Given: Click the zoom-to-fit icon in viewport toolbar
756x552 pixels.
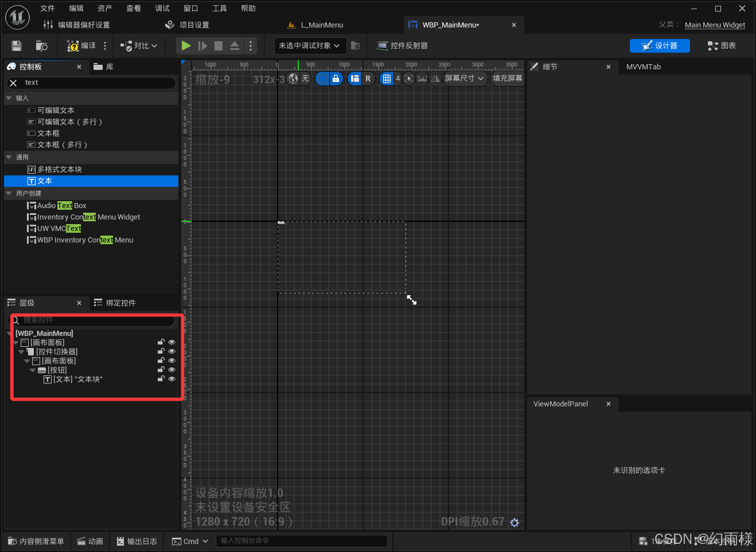Looking at the screenshot, I should coord(409,79).
